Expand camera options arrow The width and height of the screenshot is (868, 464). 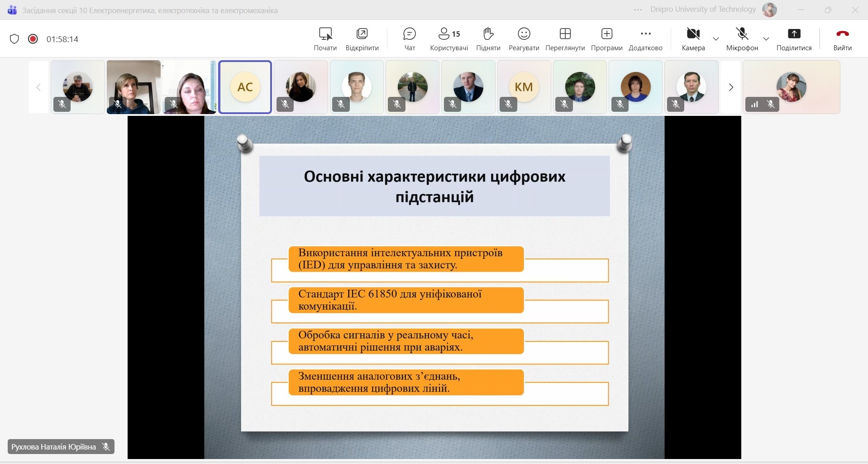pyautogui.click(x=716, y=39)
